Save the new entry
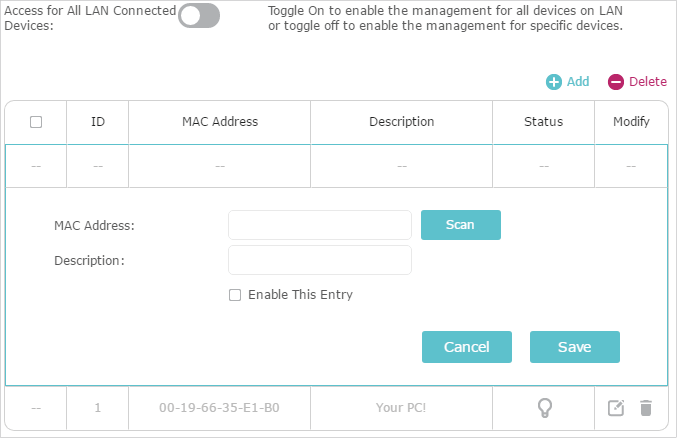The image size is (677, 438). (575, 347)
